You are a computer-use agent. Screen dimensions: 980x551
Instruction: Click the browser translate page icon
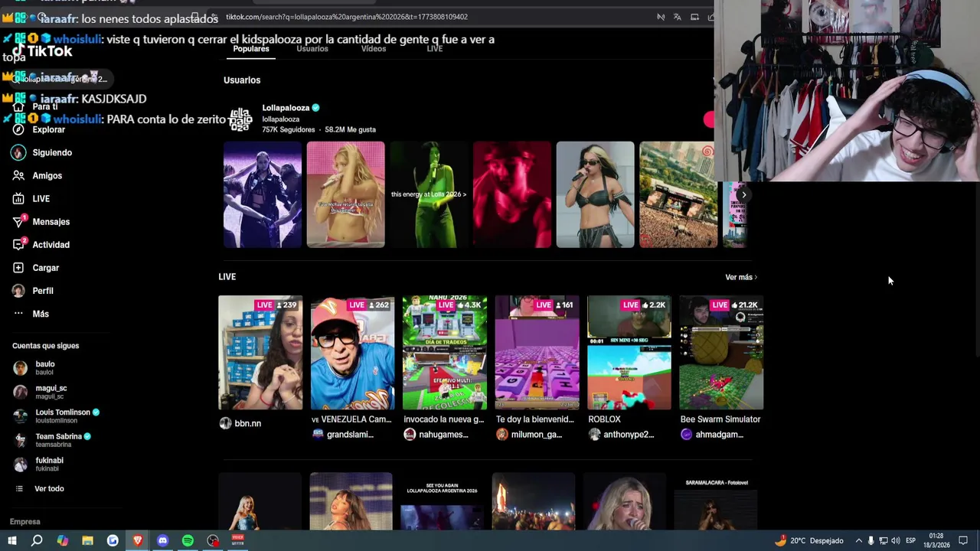(x=678, y=17)
